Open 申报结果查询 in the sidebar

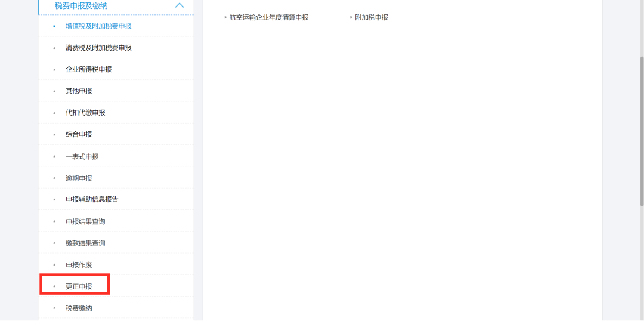(85, 221)
